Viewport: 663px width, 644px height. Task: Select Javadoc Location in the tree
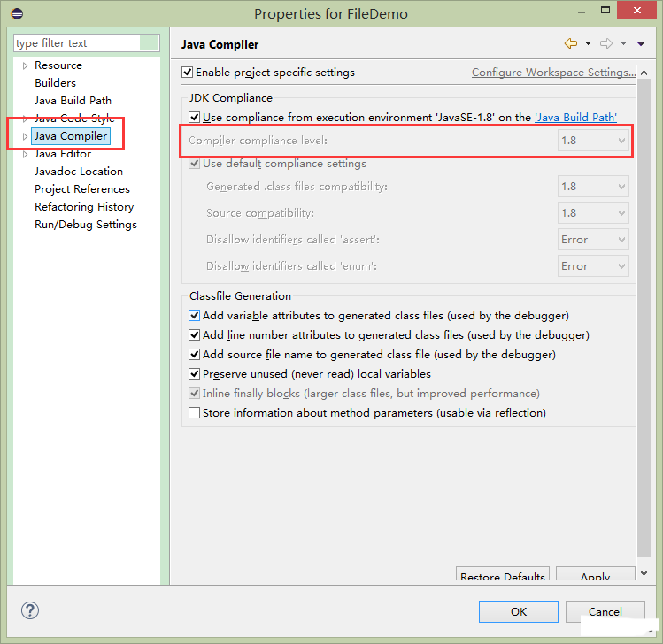pyautogui.click(x=79, y=172)
